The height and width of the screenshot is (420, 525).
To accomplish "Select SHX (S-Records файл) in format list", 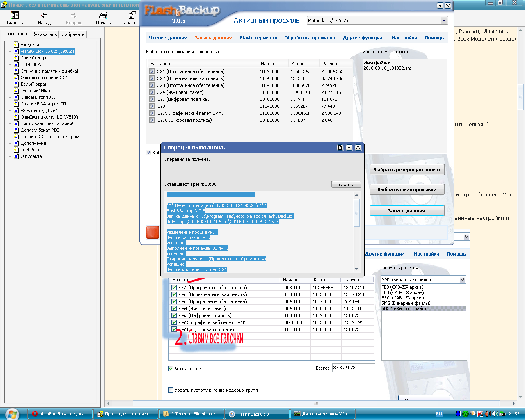I will tap(423, 308).
